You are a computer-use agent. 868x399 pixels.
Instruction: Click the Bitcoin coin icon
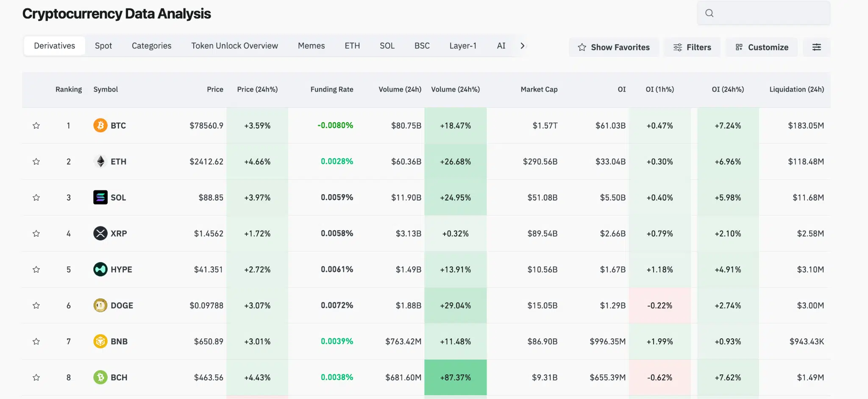pyautogui.click(x=100, y=126)
